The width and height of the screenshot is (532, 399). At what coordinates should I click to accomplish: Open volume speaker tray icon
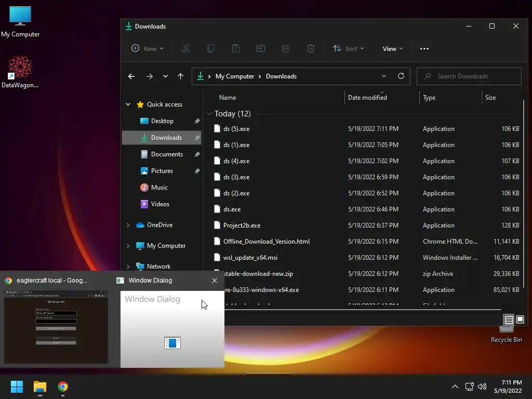coord(482,387)
